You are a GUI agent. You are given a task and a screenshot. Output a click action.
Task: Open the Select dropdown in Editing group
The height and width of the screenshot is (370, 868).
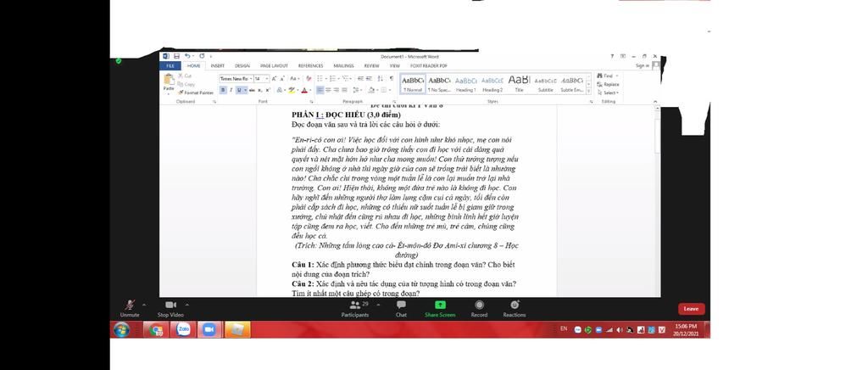(x=608, y=92)
